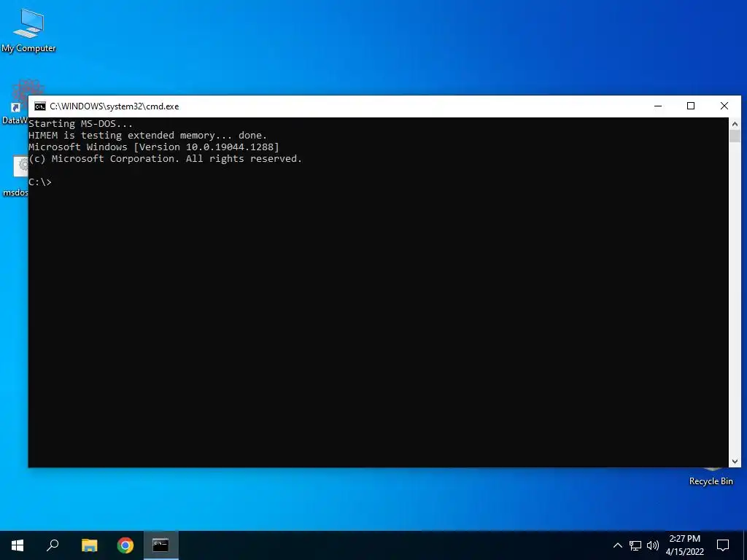Viewport: 747px width, 560px height.
Task: Click the console scrollbar down arrow
Action: (x=735, y=461)
